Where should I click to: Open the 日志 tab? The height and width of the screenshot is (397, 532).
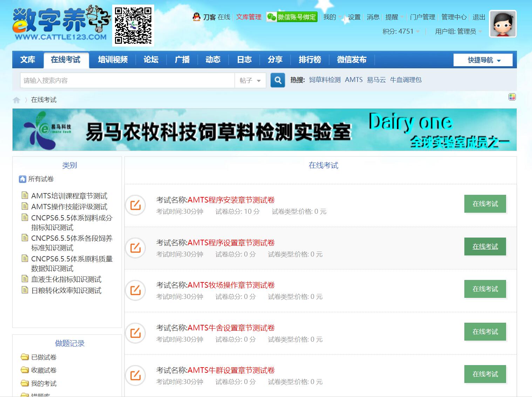tap(244, 60)
